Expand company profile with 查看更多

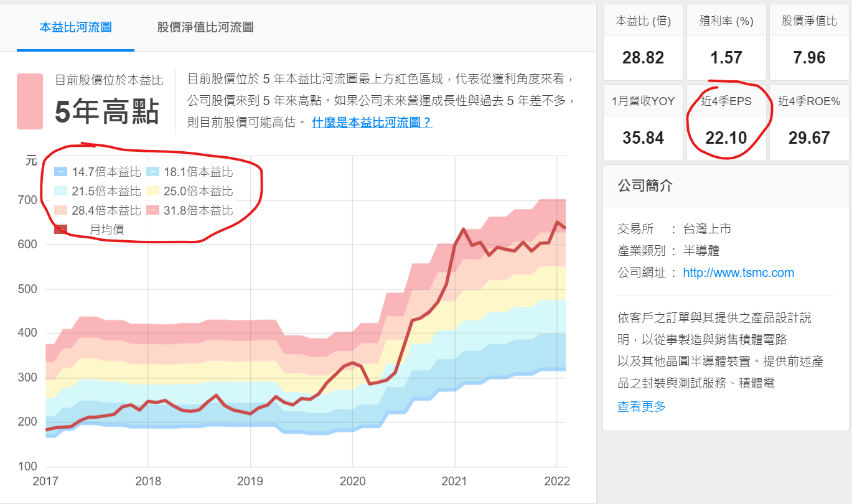tap(642, 406)
